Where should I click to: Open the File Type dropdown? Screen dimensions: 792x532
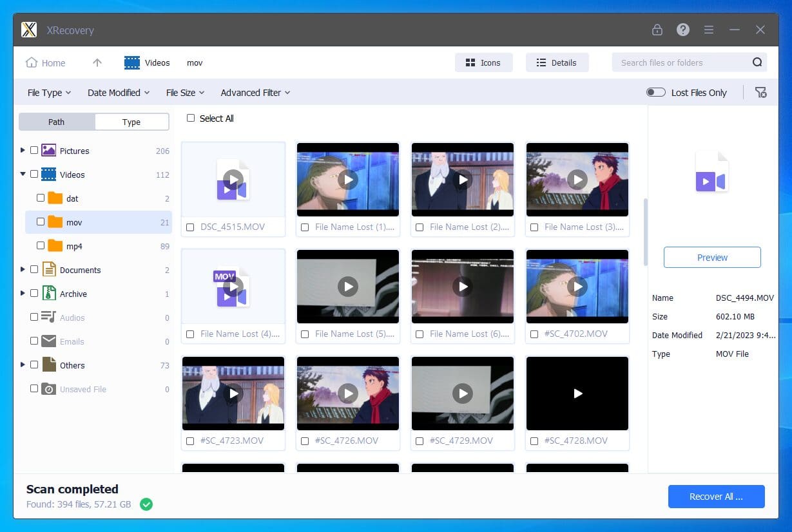pyautogui.click(x=49, y=93)
